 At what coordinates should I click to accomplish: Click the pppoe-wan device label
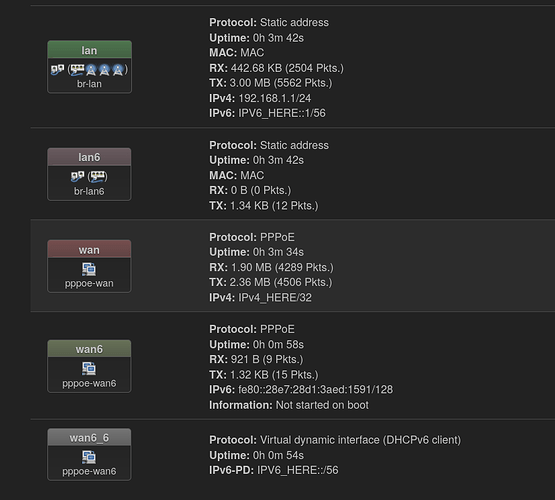pos(89,284)
